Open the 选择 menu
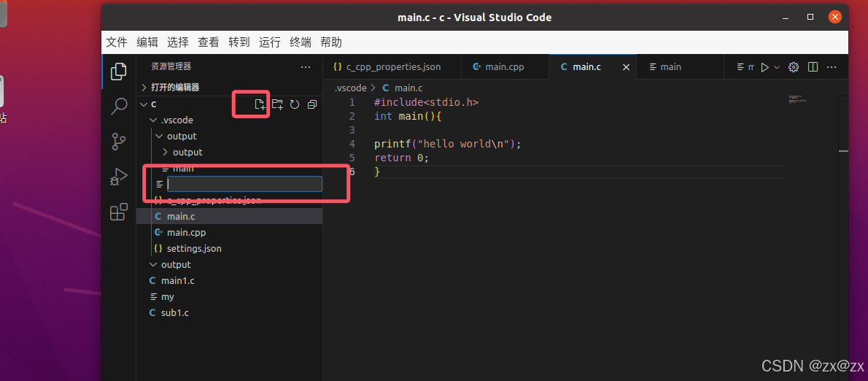 pos(178,42)
